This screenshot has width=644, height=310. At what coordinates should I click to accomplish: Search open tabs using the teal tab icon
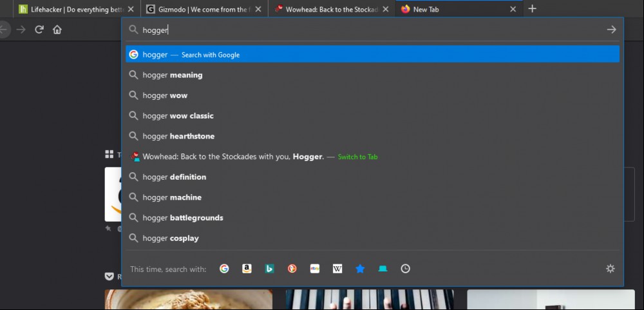point(383,269)
